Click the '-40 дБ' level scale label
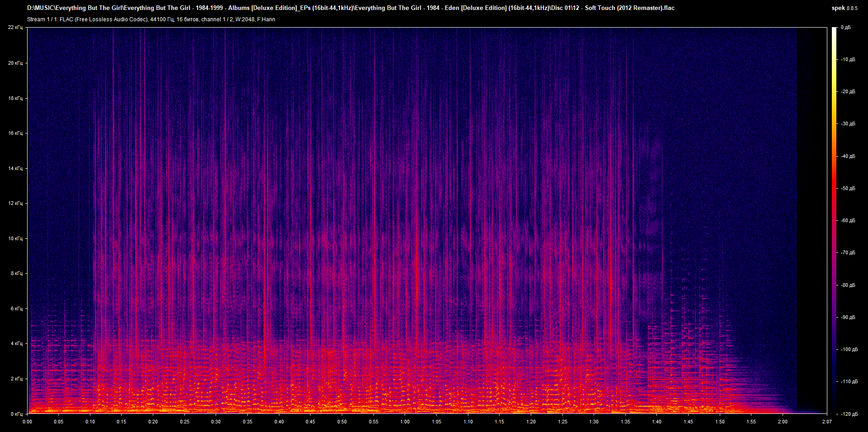 click(847, 157)
